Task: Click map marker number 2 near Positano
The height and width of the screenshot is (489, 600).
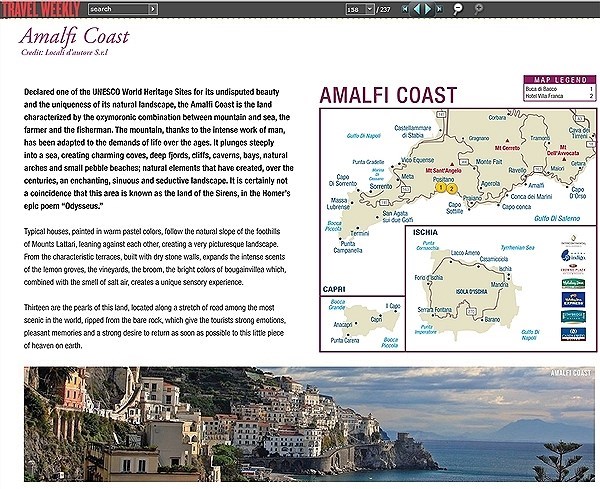Action: [452, 189]
